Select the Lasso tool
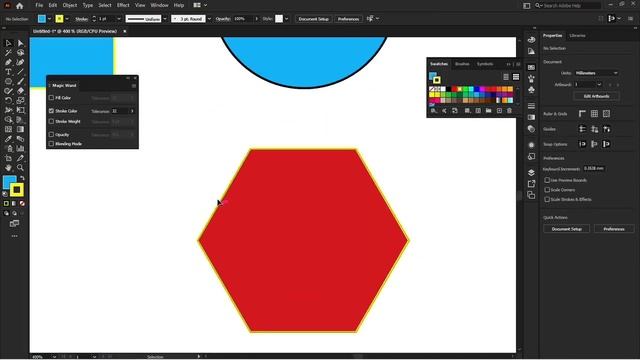Viewport: 640px width, 360px height. [20, 53]
